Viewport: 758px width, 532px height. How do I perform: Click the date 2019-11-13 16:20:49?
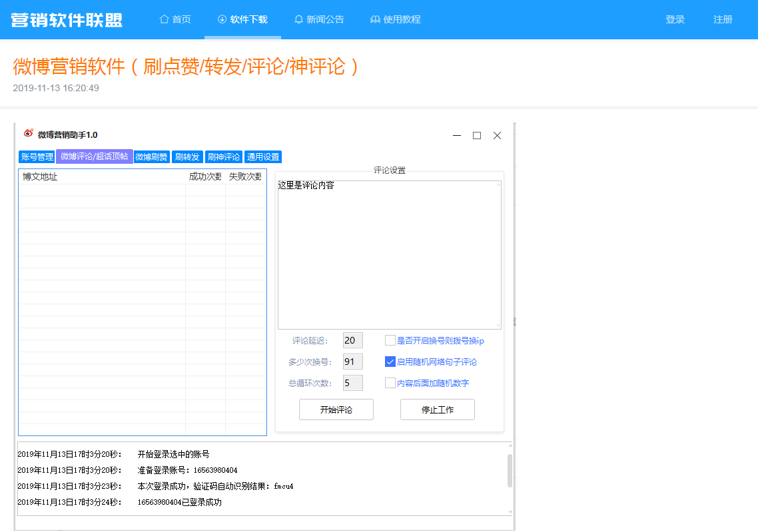(x=56, y=88)
